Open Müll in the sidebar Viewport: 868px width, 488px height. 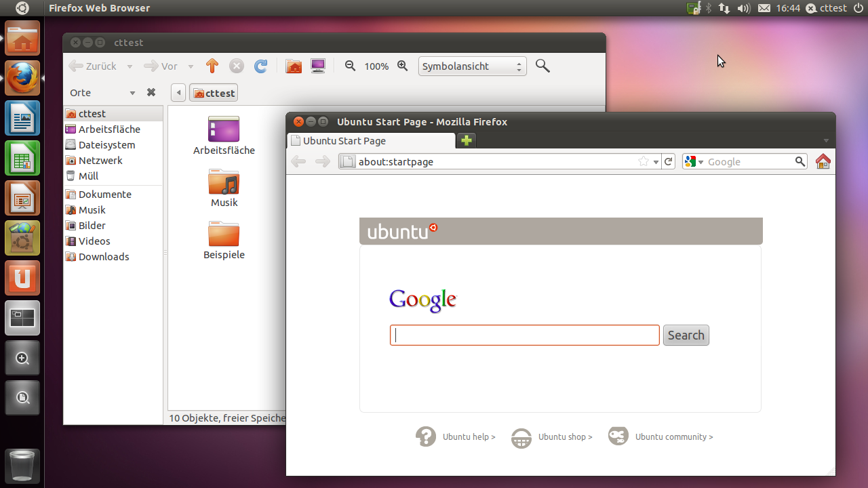(113, 176)
